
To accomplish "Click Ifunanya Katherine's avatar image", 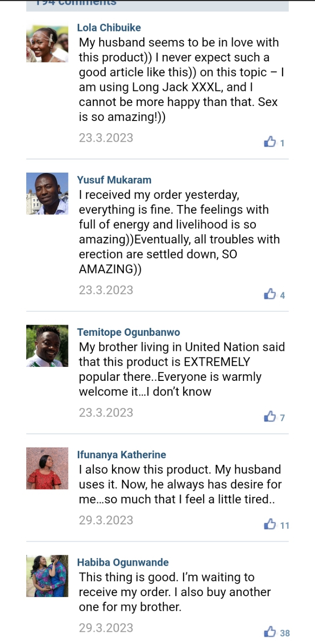I will (x=47, y=469).
